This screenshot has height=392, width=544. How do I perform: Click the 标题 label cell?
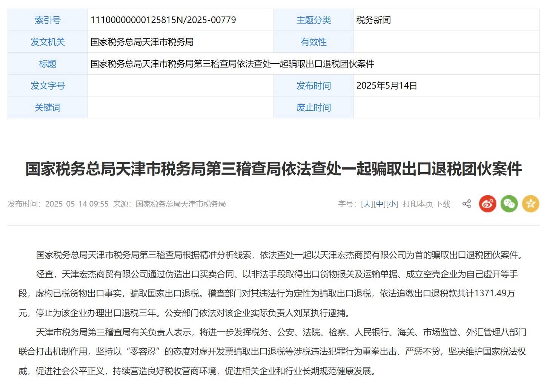pos(48,64)
